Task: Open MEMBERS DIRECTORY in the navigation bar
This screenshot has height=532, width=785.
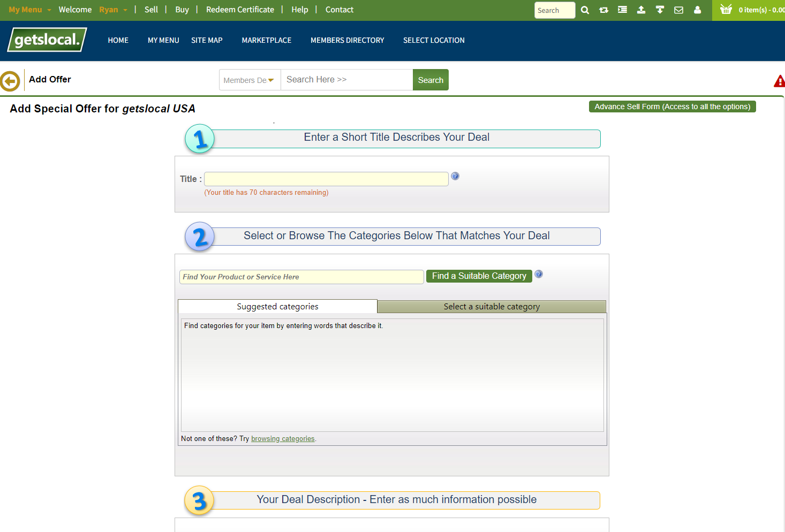Action: pyautogui.click(x=348, y=40)
